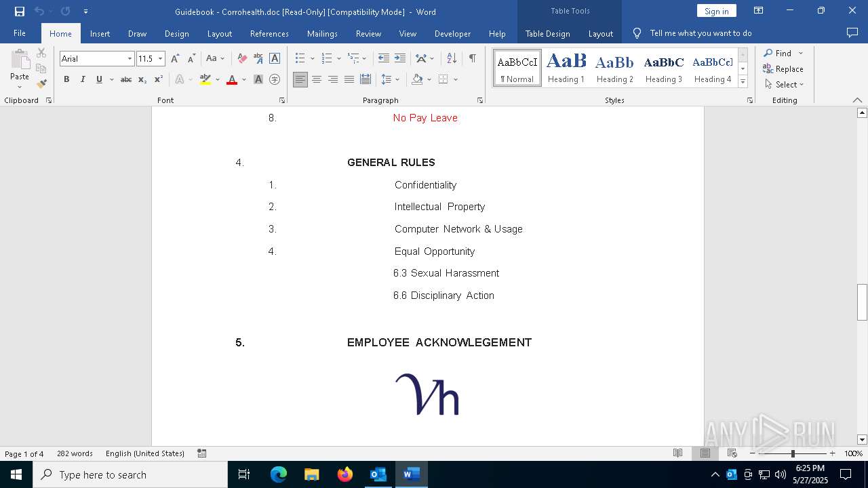This screenshot has width=868, height=488.
Task: Toggle Print Layout view in status bar
Action: 705,453
